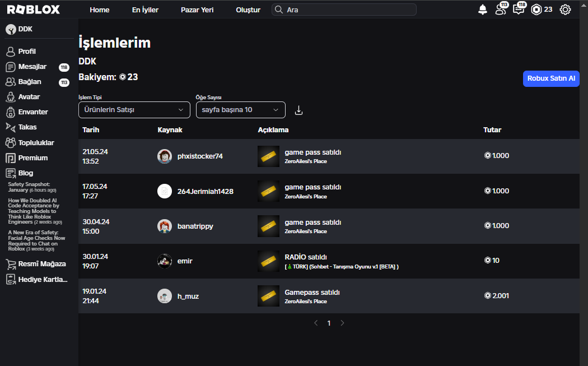Open ZeroAilesi's Place link in 21.05.24 row

point(306,161)
